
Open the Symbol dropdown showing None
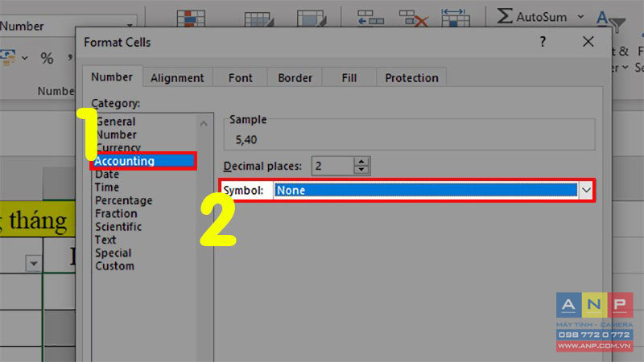tap(586, 190)
